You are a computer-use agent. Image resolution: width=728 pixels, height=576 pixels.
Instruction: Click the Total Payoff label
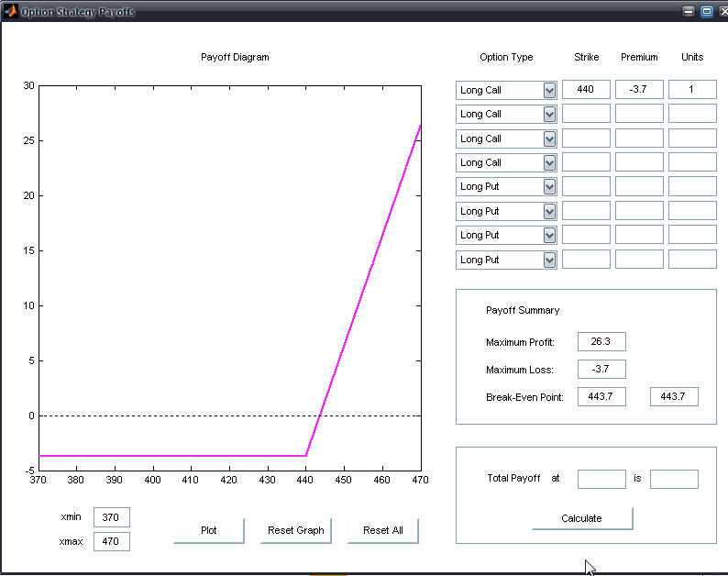[x=513, y=478]
